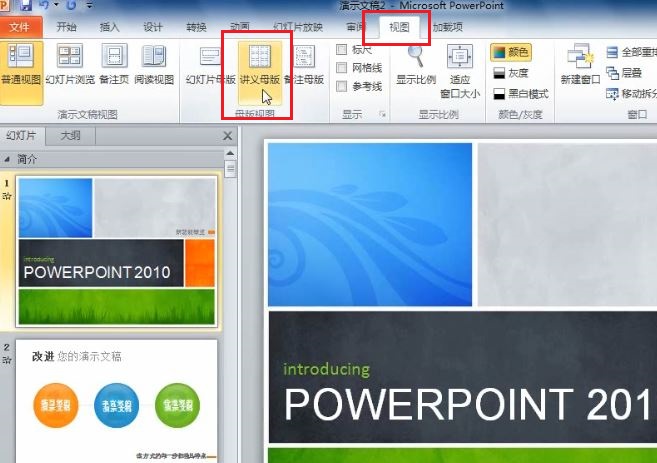Screen dimensions: 657x463
Task: Click the POWERPOINT title text on main slide
Action: click(x=469, y=404)
